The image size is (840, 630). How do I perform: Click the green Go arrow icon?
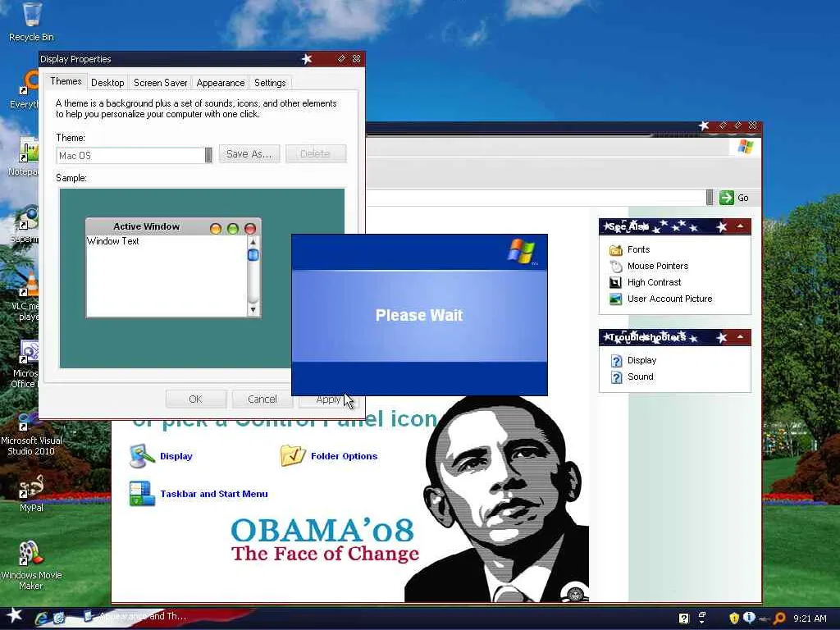(x=727, y=198)
